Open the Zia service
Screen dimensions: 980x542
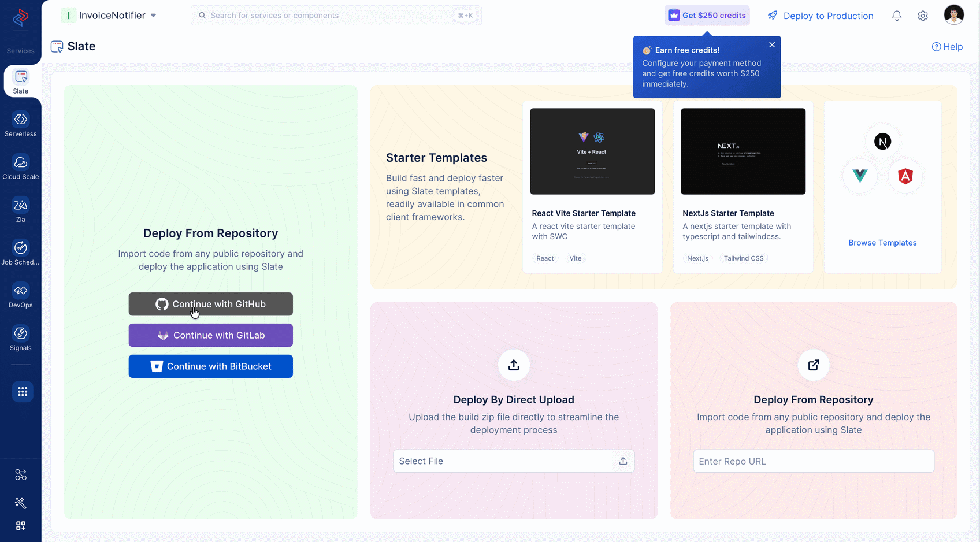pyautogui.click(x=21, y=210)
